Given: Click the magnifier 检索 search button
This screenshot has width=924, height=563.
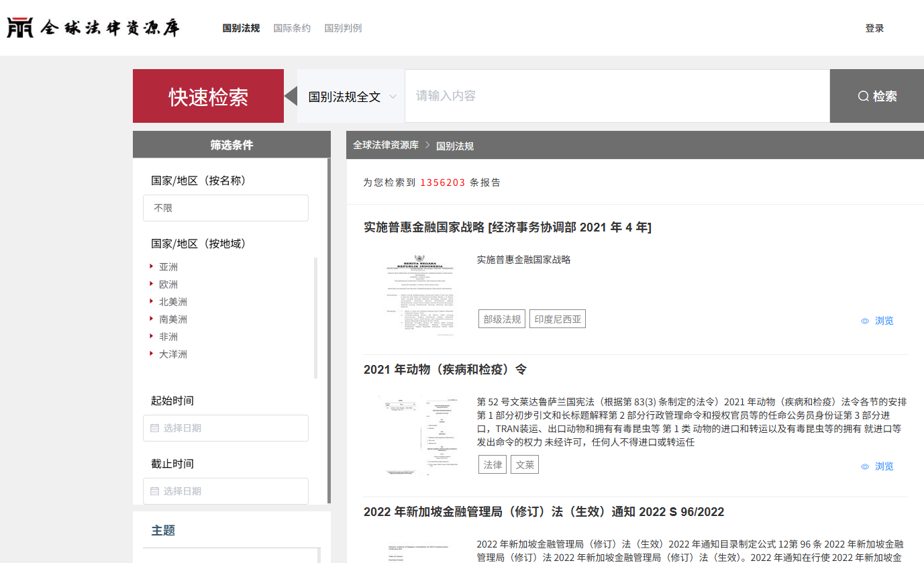Looking at the screenshot, I should point(876,96).
